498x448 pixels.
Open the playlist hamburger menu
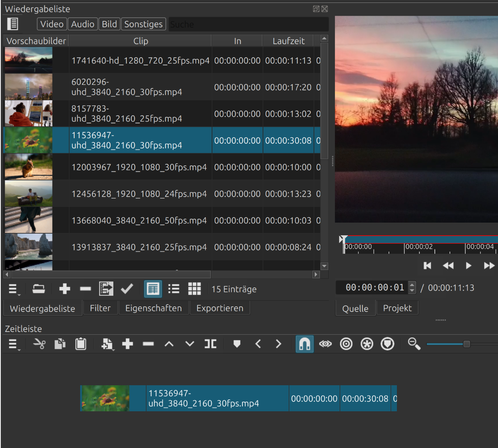point(13,289)
